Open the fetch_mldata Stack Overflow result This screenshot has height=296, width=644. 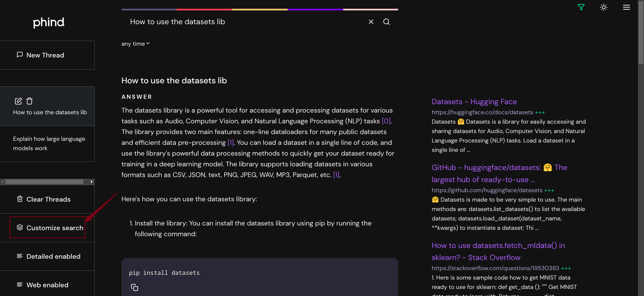498,251
